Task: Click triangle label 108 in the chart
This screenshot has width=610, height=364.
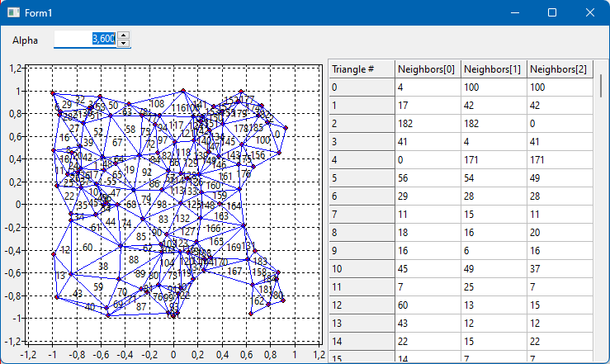Action: click(x=157, y=103)
